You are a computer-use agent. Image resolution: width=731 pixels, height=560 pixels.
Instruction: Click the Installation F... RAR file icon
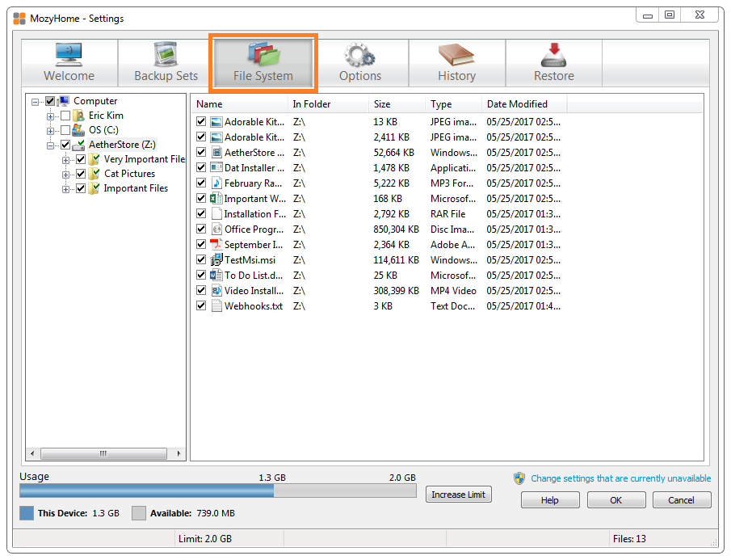pyautogui.click(x=216, y=214)
